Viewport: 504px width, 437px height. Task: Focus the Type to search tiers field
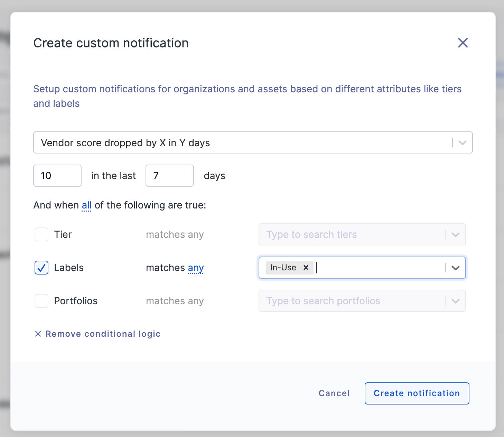click(x=362, y=234)
